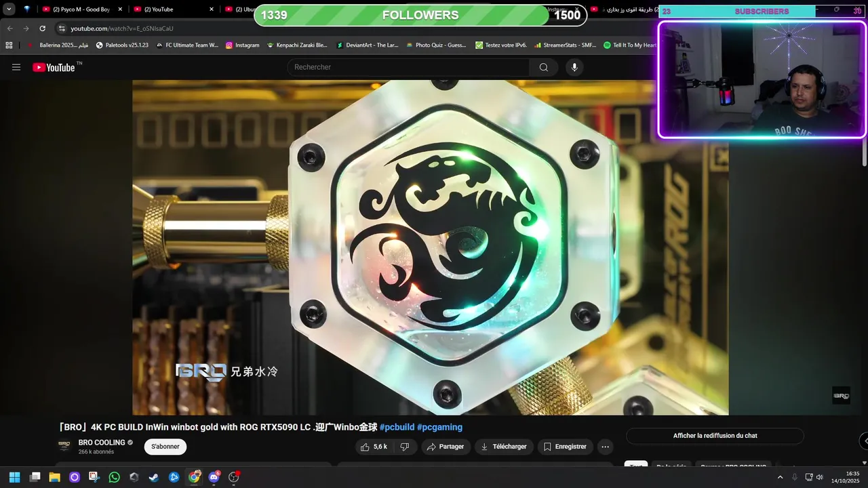Open the DeviantArt bookmark
The image size is (868, 488).
[368, 45]
